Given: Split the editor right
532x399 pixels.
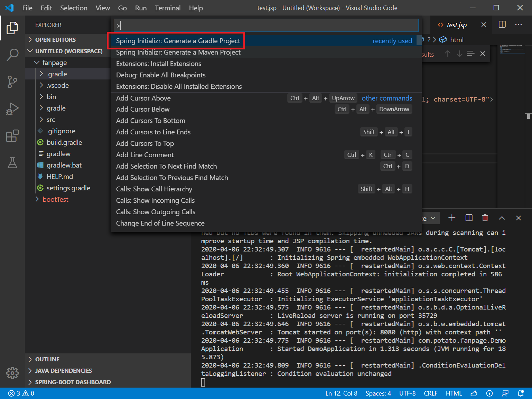Looking at the screenshot, I should coord(502,25).
